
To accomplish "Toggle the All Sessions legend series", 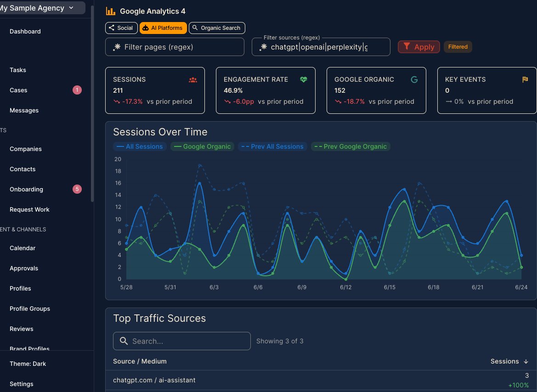I will pos(140,146).
